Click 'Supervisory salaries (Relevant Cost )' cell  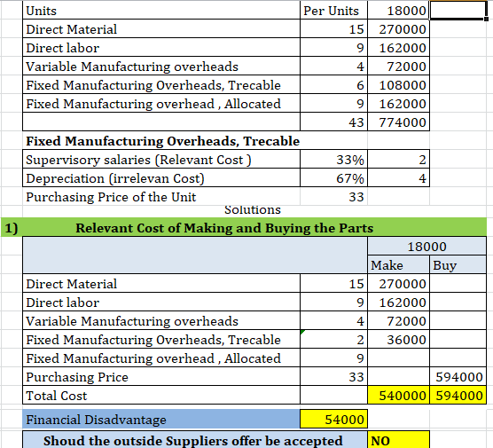pos(161,159)
